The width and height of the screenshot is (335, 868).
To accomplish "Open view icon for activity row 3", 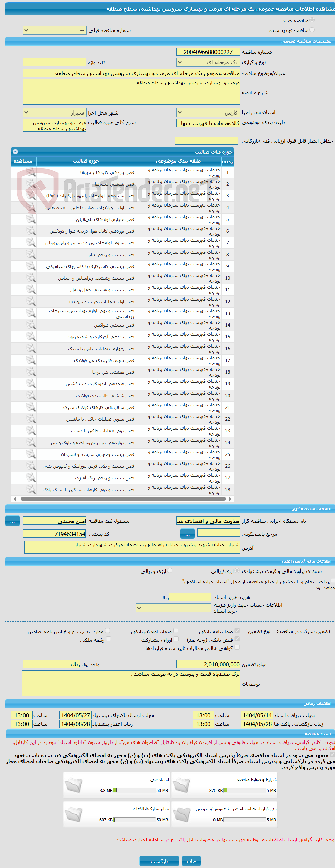I will (31, 196).
